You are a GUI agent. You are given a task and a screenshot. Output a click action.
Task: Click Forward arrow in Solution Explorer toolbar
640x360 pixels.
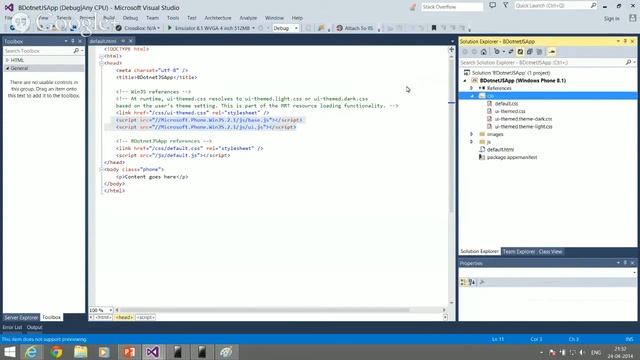click(474, 52)
